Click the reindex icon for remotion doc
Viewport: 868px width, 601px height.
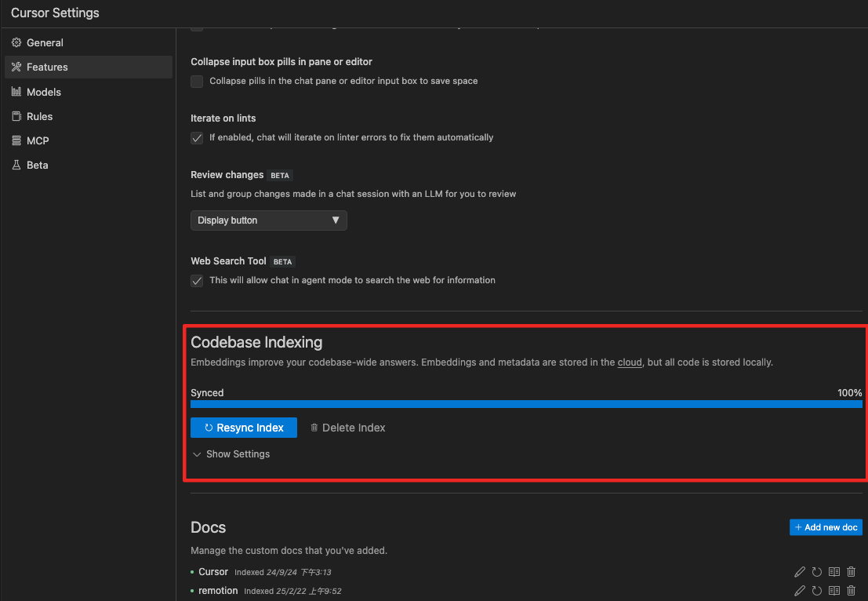pyautogui.click(x=817, y=591)
